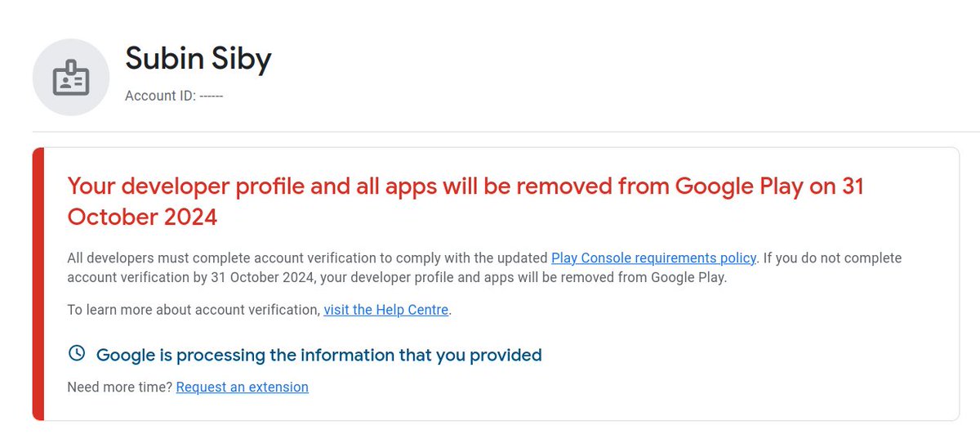This screenshot has width=980, height=439.
Task: Click the Request an extension link
Action: pos(243,387)
